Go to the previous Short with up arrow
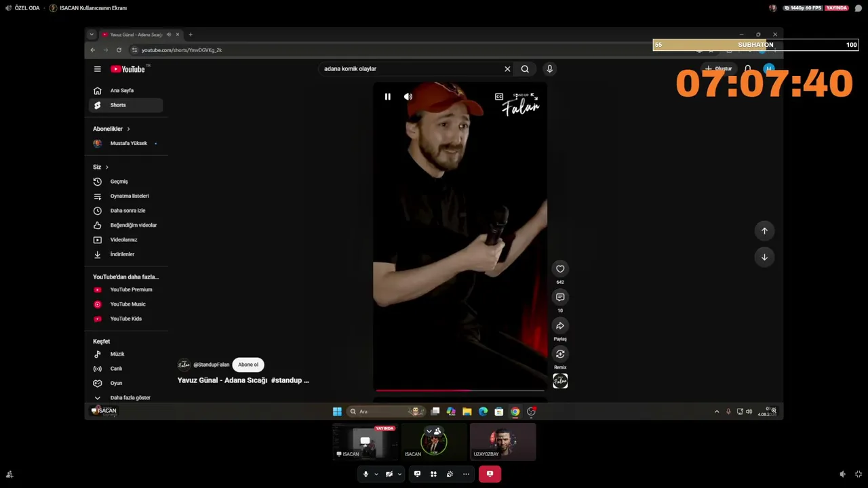This screenshot has width=868, height=488. pyautogui.click(x=764, y=231)
